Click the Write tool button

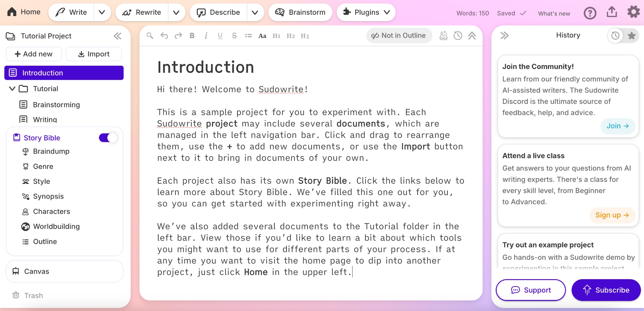71,12
